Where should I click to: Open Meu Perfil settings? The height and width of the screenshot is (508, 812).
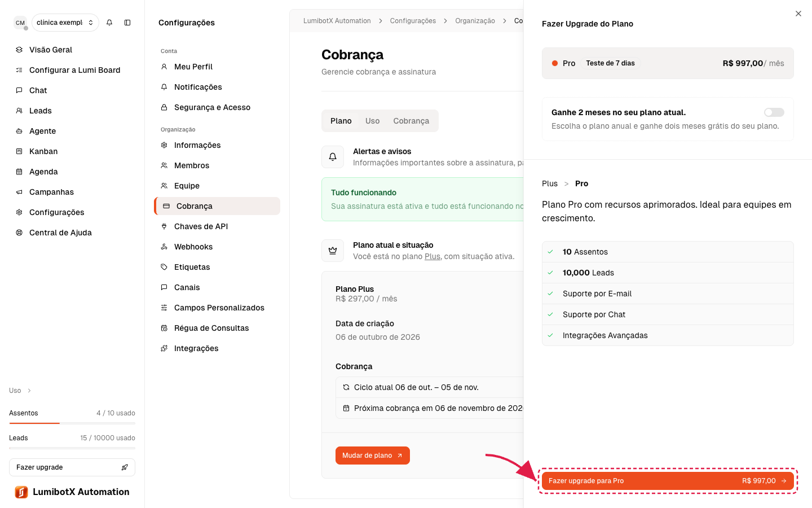click(x=217, y=67)
